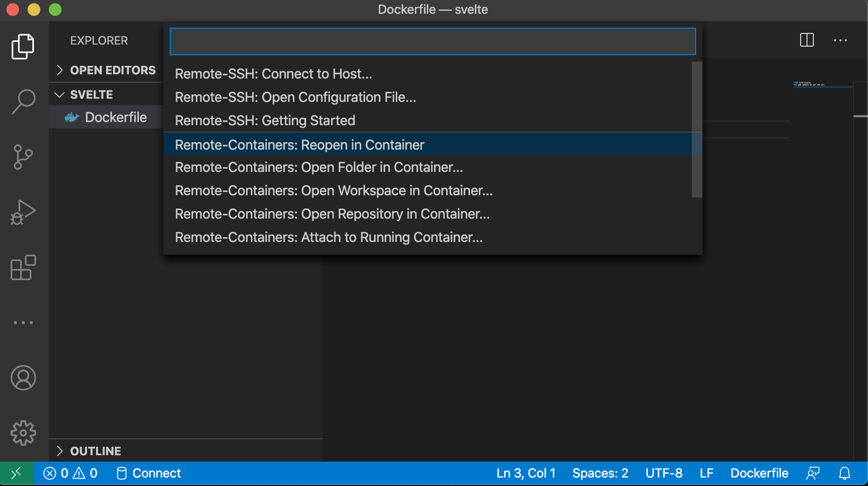
Task: Choose Remote-Containers: Attach to Running Container
Action: [x=428, y=237]
